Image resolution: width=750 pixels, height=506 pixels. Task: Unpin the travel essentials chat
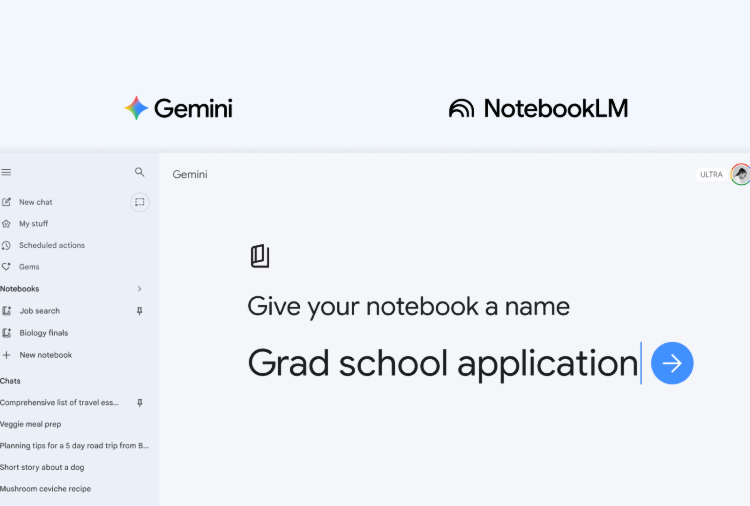coord(140,403)
